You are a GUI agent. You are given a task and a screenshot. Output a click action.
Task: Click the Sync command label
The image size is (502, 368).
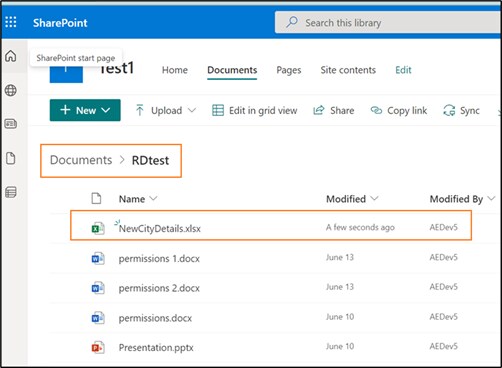470,110
